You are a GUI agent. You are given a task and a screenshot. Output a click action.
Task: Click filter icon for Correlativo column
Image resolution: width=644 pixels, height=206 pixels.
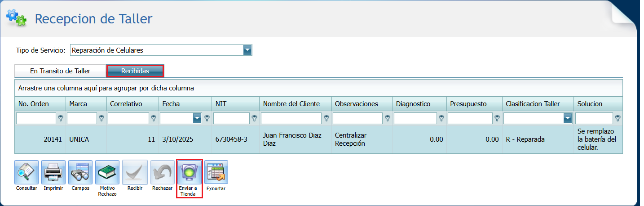click(153, 118)
